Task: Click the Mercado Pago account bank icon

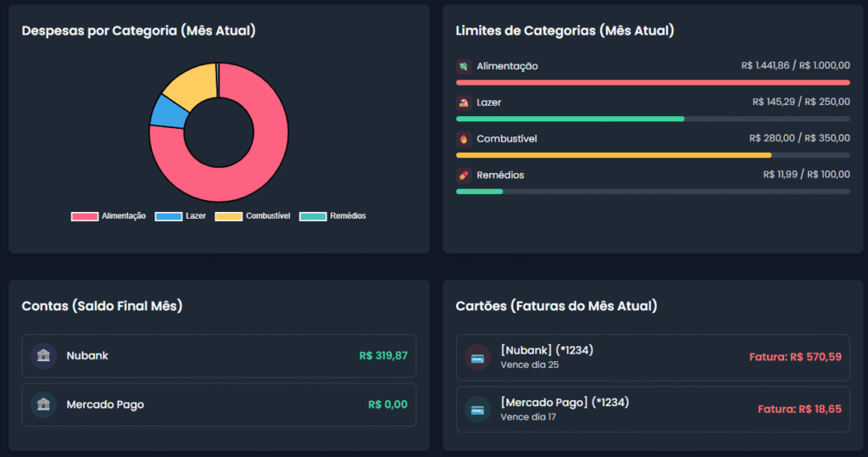Action: [x=43, y=405]
